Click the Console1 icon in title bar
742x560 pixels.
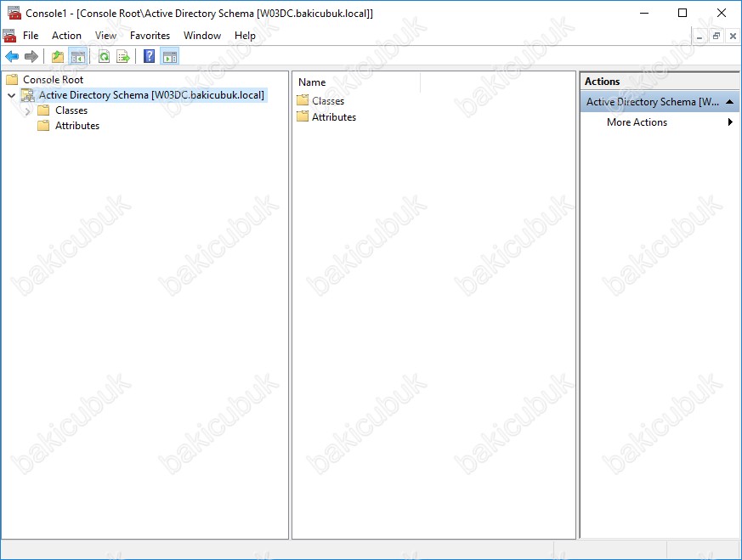pyautogui.click(x=14, y=13)
